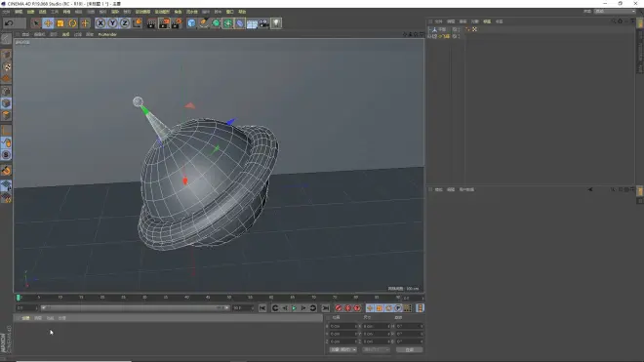
Task: Open the size mode dropdown in coordinates
Action: (x=376, y=349)
